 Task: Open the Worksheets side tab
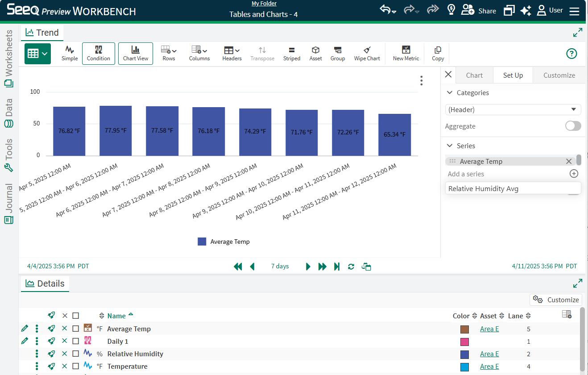tap(9, 58)
